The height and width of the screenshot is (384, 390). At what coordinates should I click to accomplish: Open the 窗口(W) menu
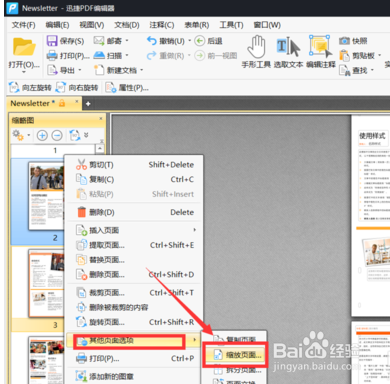tap(267, 25)
